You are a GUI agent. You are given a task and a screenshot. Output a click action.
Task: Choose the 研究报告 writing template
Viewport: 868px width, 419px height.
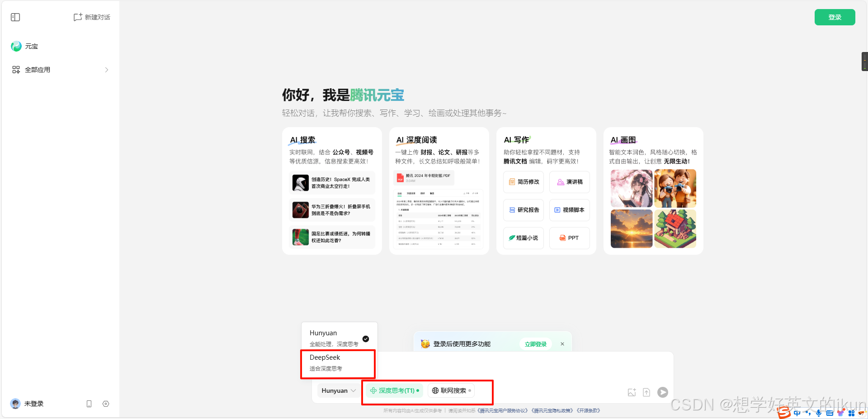pyautogui.click(x=524, y=210)
